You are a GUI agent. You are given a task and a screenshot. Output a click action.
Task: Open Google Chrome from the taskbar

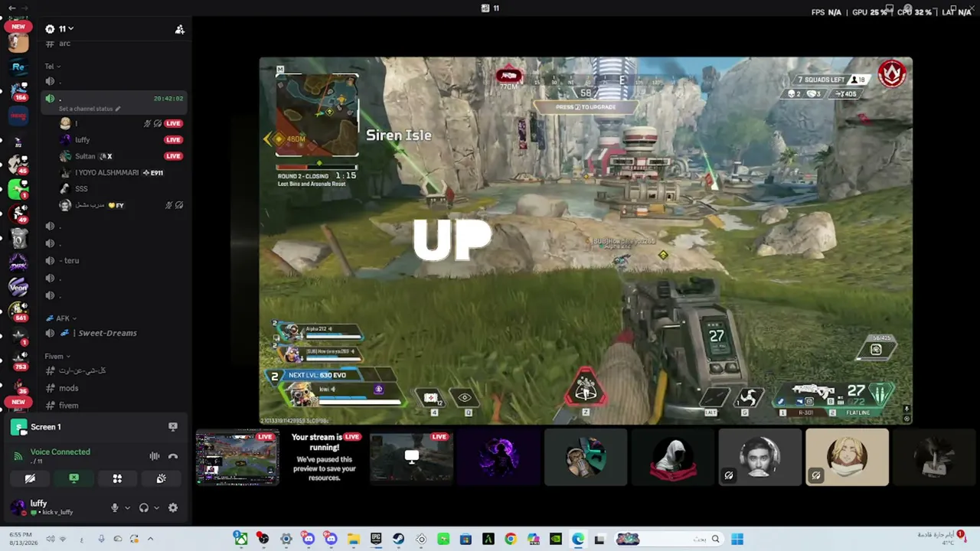(511, 539)
